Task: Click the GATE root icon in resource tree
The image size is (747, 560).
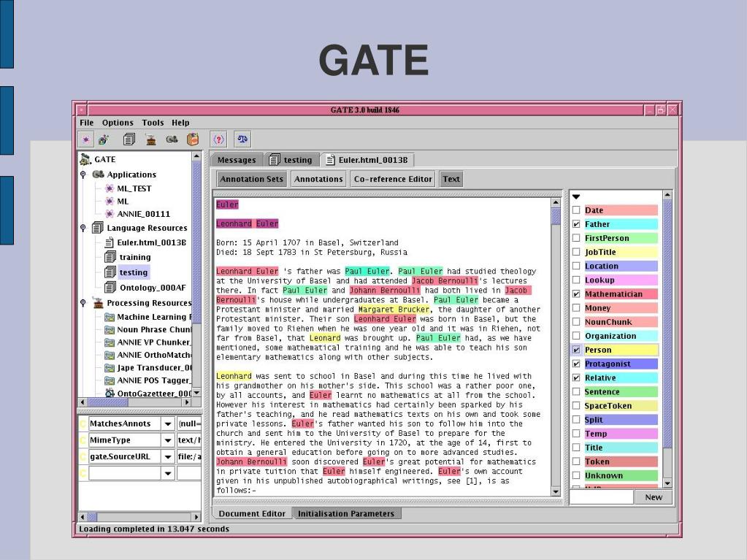Action: click(85, 159)
